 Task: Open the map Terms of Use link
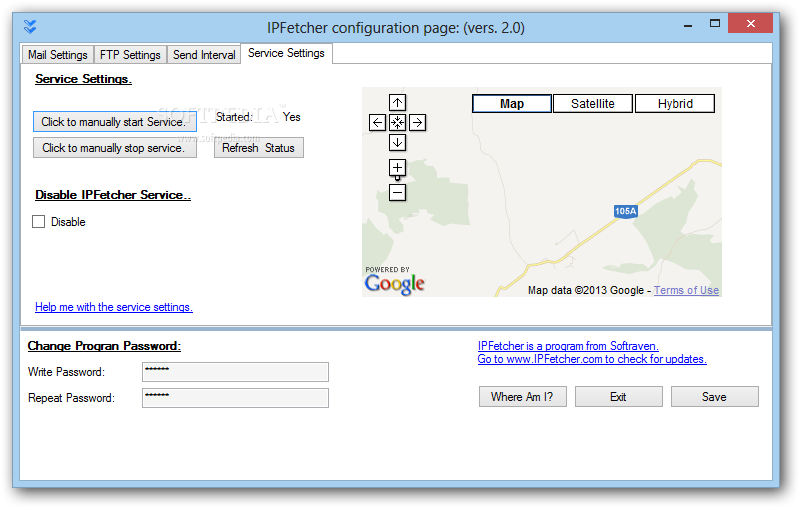(686, 290)
